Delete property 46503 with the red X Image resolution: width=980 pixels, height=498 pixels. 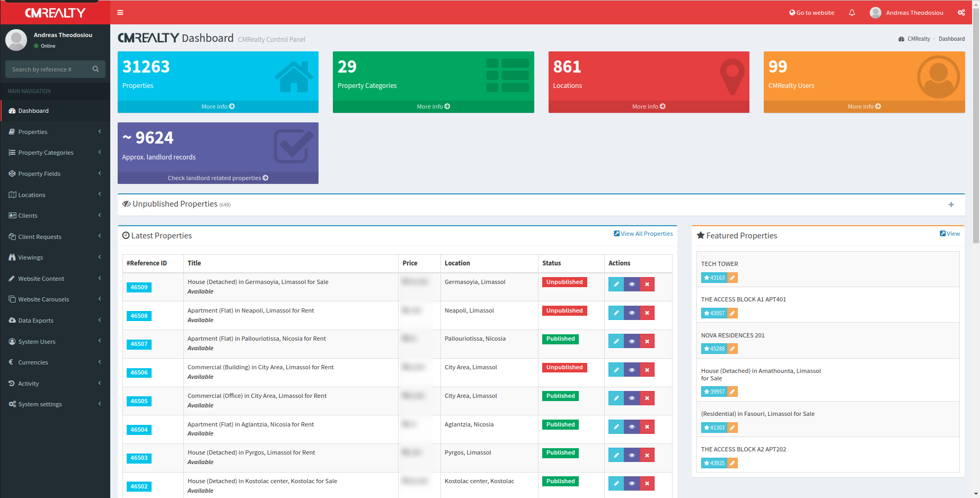647,455
